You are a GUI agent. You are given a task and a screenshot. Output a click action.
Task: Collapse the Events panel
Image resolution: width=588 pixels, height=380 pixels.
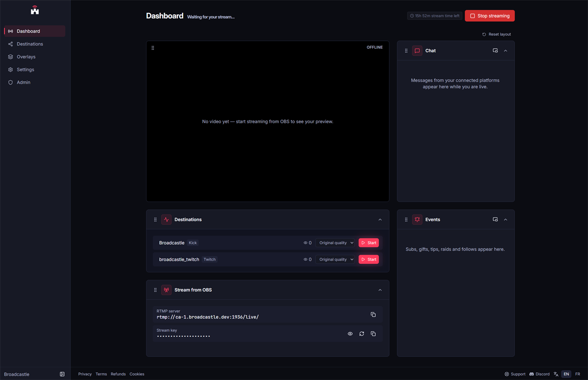[x=505, y=220]
